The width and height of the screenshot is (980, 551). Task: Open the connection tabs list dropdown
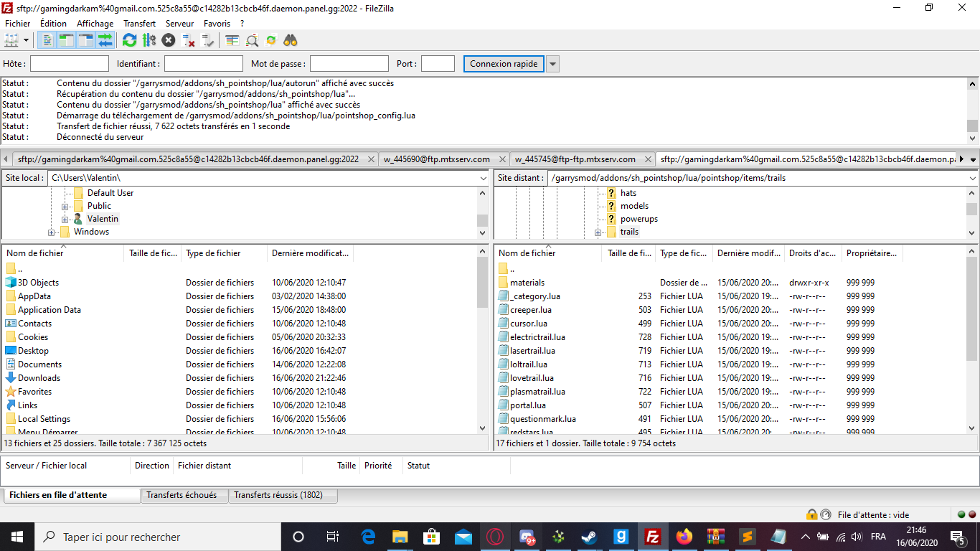(x=973, y=159)
